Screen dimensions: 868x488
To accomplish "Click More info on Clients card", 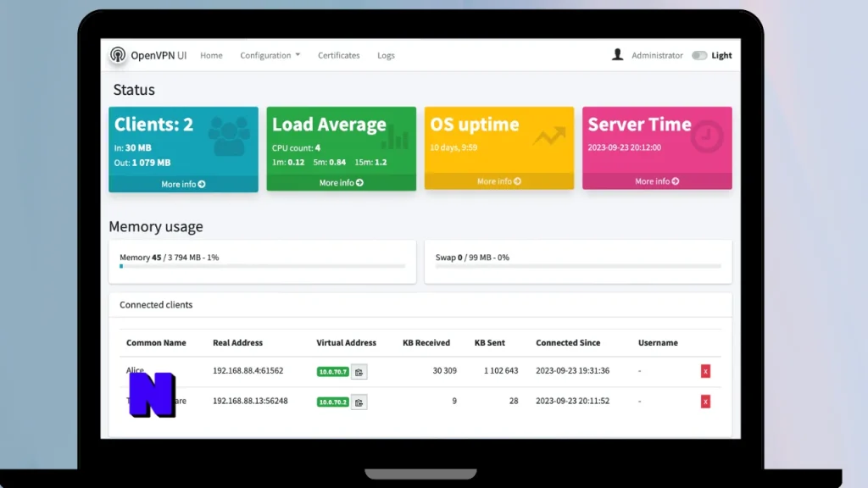I will (x=183, y=184).
